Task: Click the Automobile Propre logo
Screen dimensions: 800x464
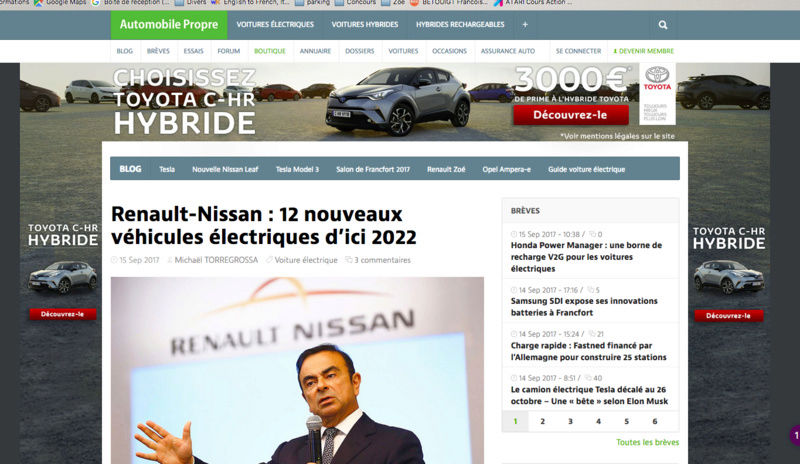Action: (169, 25)
